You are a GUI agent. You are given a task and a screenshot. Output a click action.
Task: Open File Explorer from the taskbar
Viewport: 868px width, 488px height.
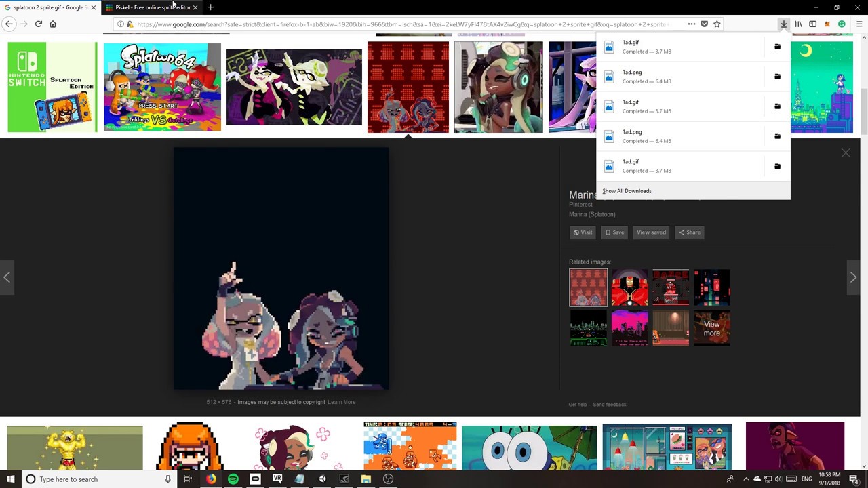click(x=366, y=479)
